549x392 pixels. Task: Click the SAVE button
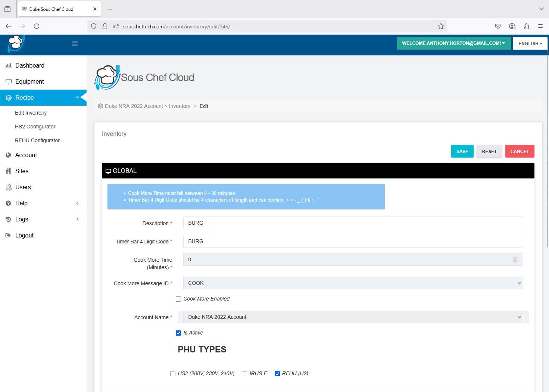coord(462,151)
